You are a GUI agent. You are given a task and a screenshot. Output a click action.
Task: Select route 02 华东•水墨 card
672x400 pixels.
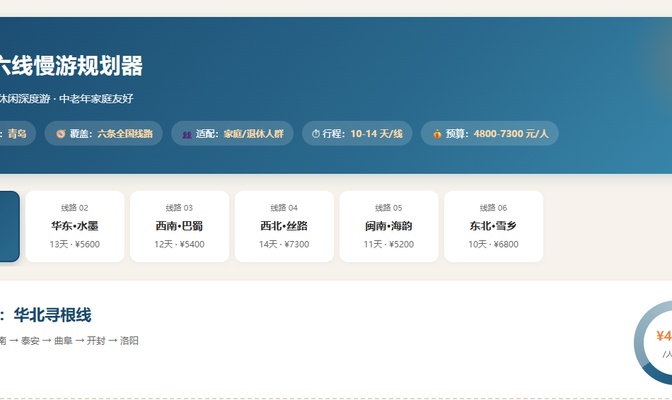(x=75, y=226)
